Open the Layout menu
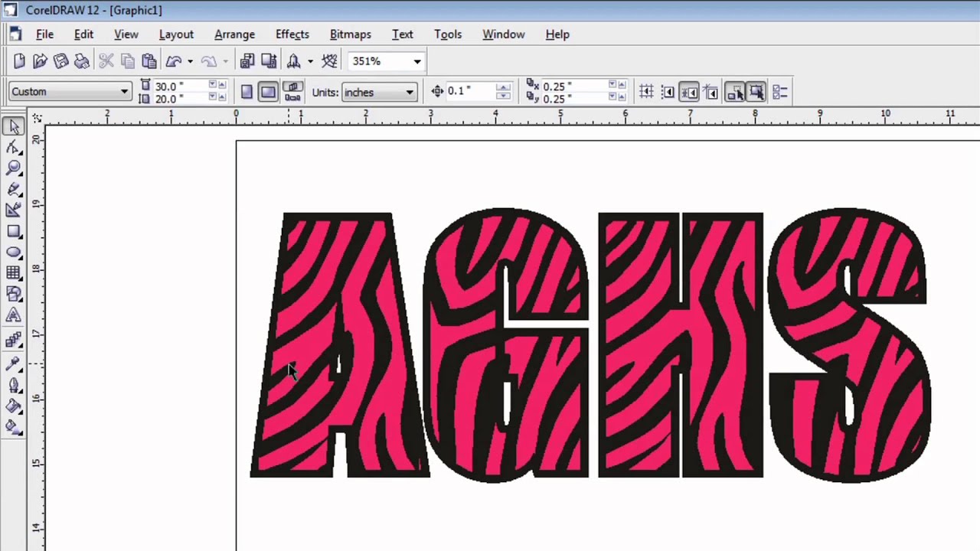 click(176, 34)
